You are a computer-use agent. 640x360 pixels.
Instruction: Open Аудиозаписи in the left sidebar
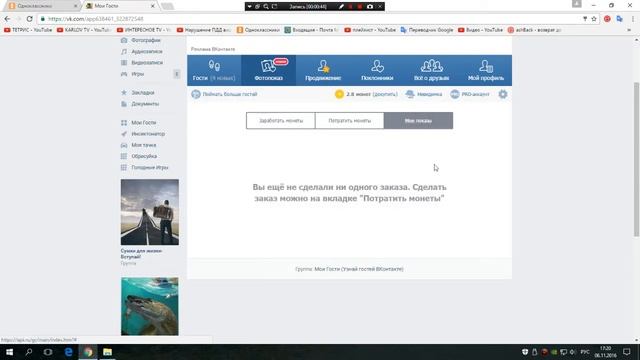pos(142,51)
